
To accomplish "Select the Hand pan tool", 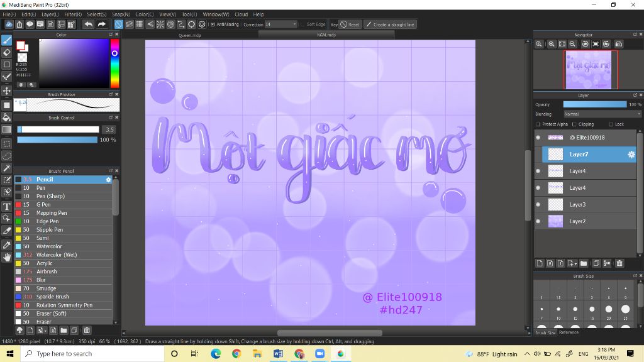I will point(6,257).
